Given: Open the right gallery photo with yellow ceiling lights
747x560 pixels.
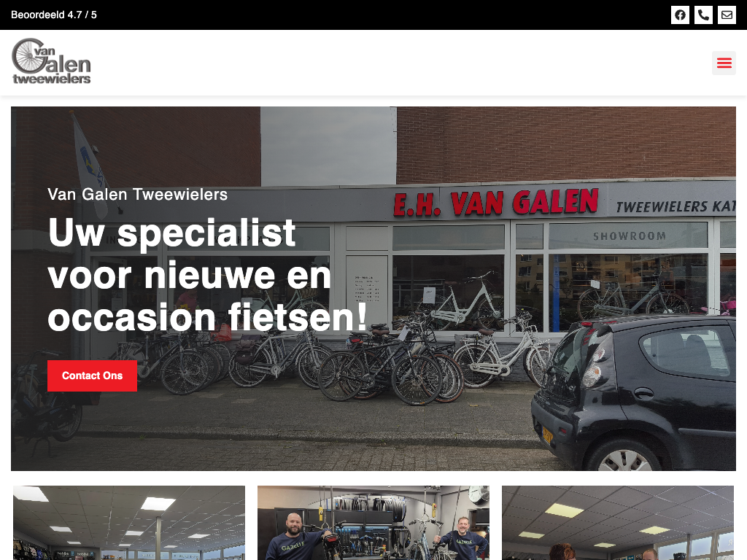Looking at the screenshot, I should point(618,523).
